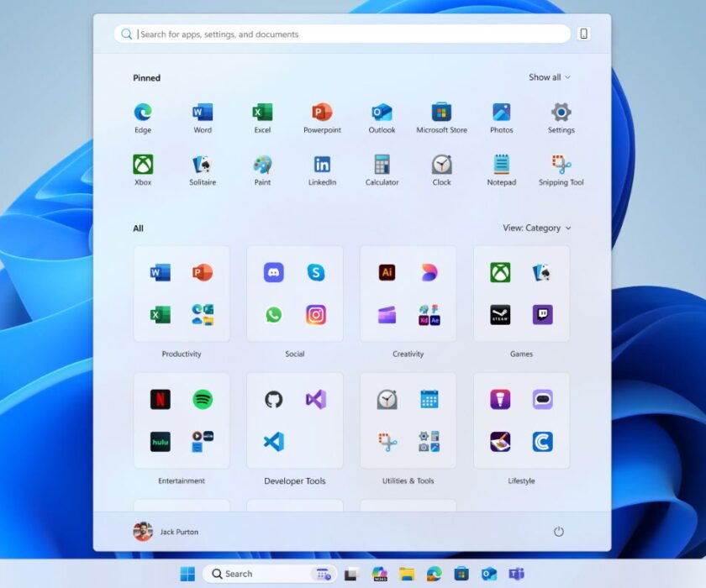Open the View: Category dropdown
The image size is (706, 588).
click(537, 228)
